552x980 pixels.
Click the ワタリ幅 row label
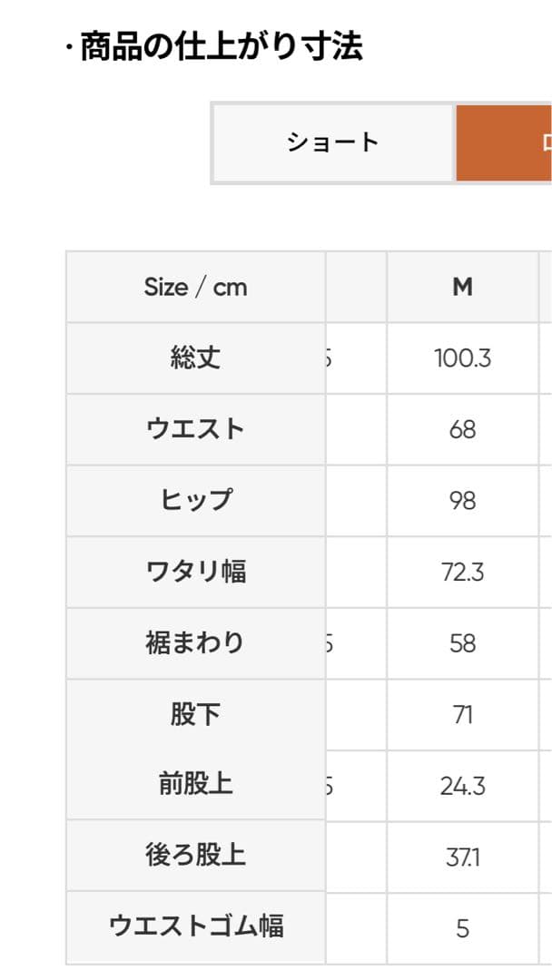[x=194, y=571]
